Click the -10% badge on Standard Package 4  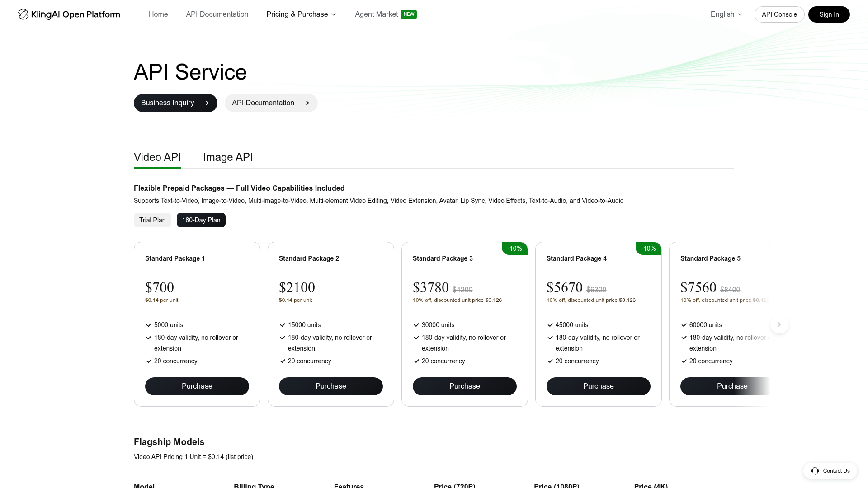tap(648, 249)
